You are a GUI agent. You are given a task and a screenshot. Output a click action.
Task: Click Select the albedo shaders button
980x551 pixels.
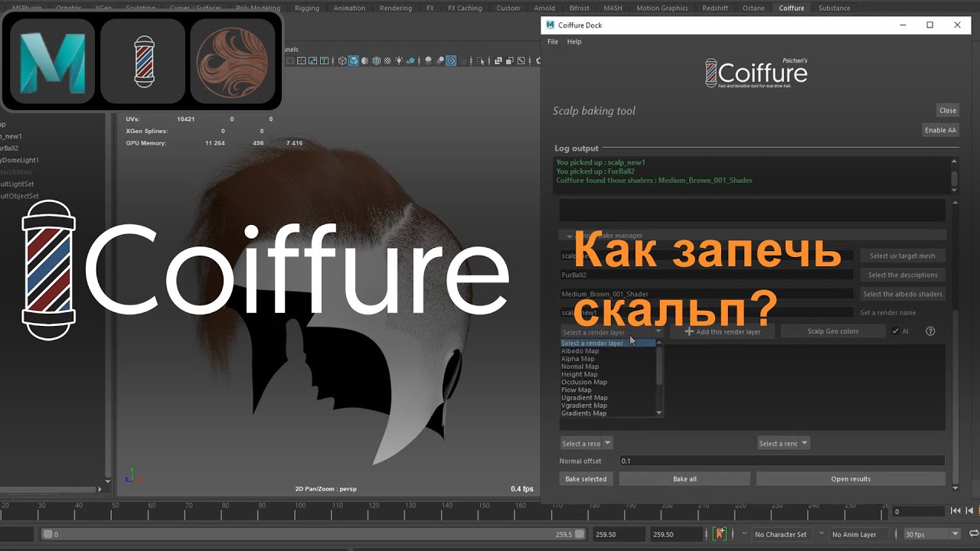point(903,294)
